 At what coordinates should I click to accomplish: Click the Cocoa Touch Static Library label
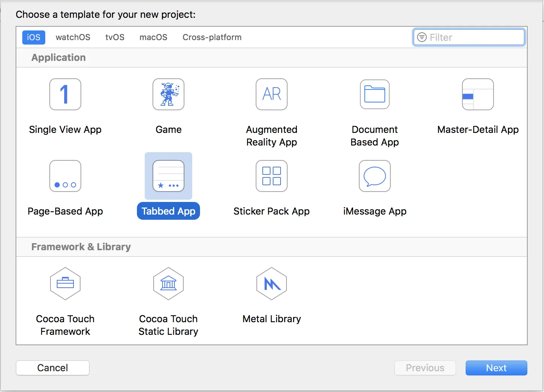[x=168, y=325]
